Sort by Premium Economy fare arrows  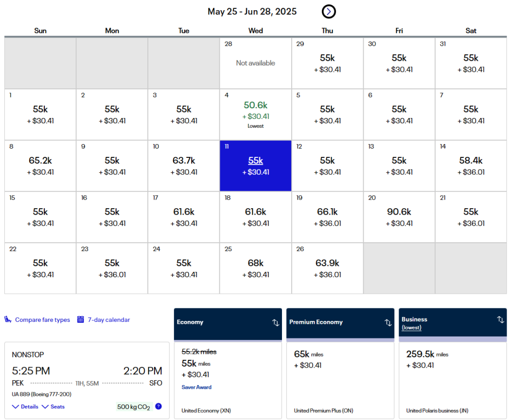(388, 322)
